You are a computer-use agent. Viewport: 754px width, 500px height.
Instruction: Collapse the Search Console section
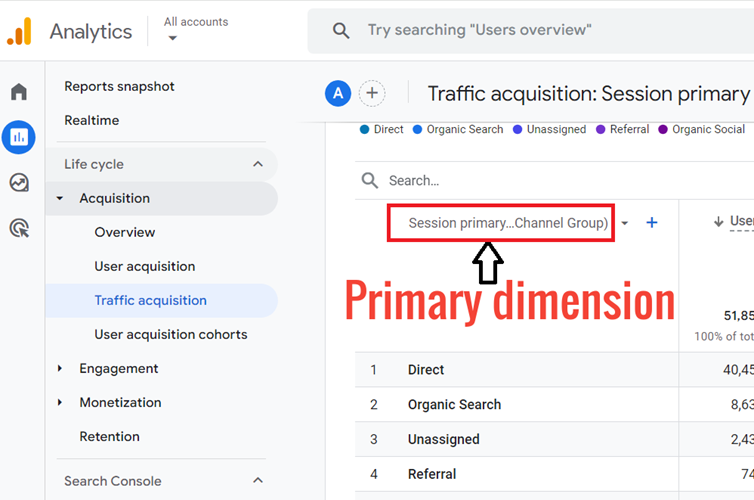point(258,480)
